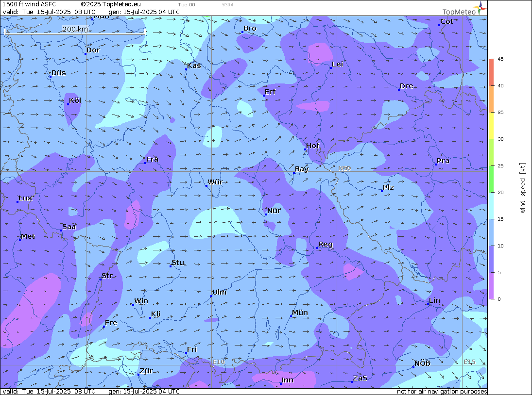The width and height of the screenshot is (532, 395).
Task: Click the Tue 00 header text
Action: coord(187,5)
